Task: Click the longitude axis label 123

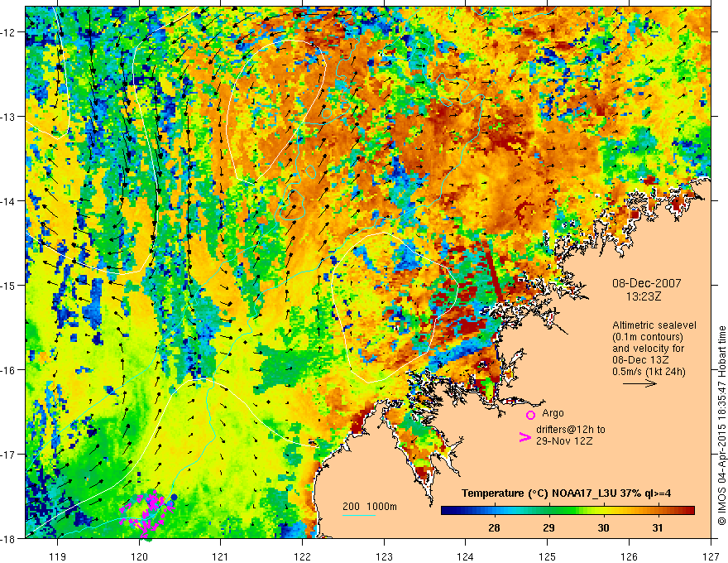Action: 384,557
